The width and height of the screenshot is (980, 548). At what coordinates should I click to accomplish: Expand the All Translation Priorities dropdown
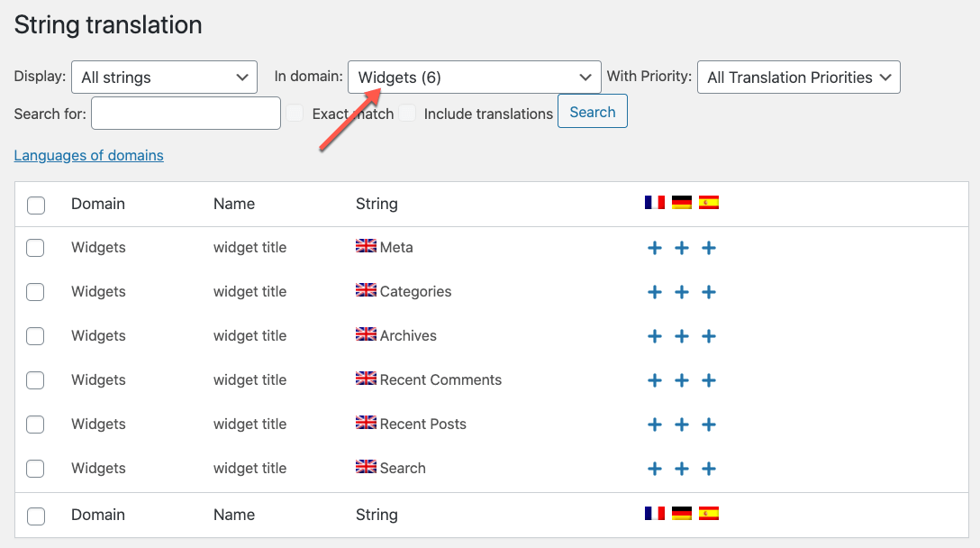pos(798,78)
